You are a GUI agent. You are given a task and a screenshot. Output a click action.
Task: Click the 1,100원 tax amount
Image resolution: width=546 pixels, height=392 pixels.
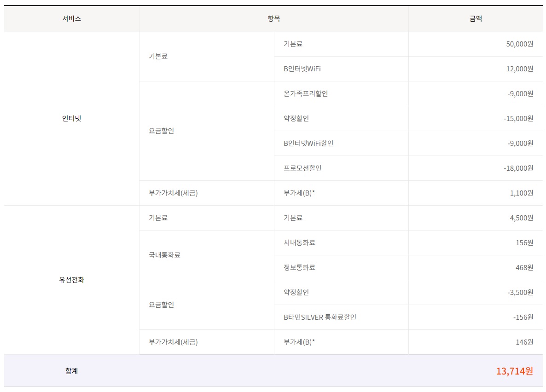pos(522,193)
